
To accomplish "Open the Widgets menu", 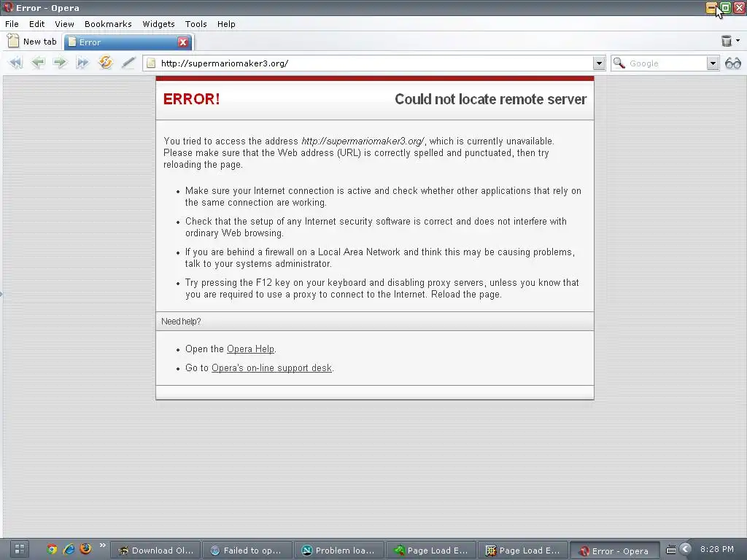I will pos(158,24).
